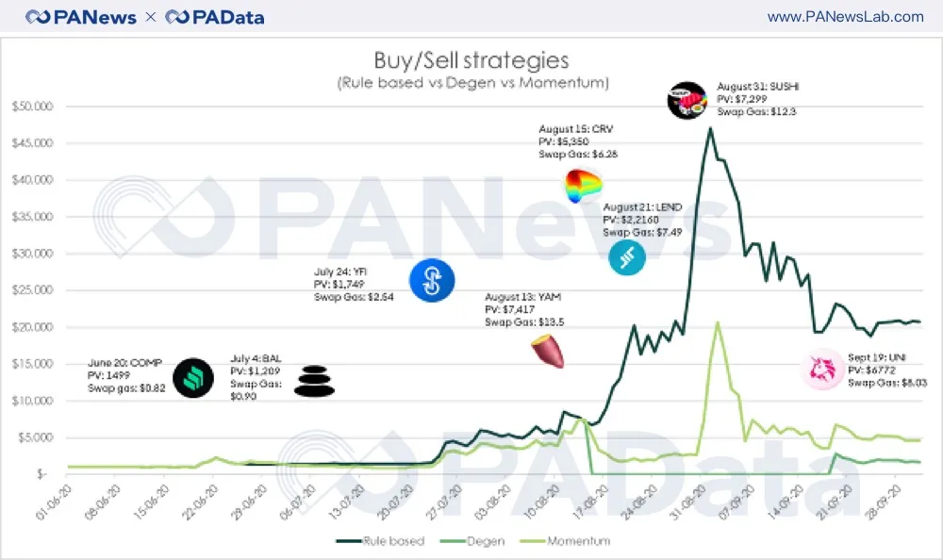Image resolution: width=943 pixels, height=560 pixels.
Task: Click the pink Uniswap unicorn icon
Action: point(822,369)
